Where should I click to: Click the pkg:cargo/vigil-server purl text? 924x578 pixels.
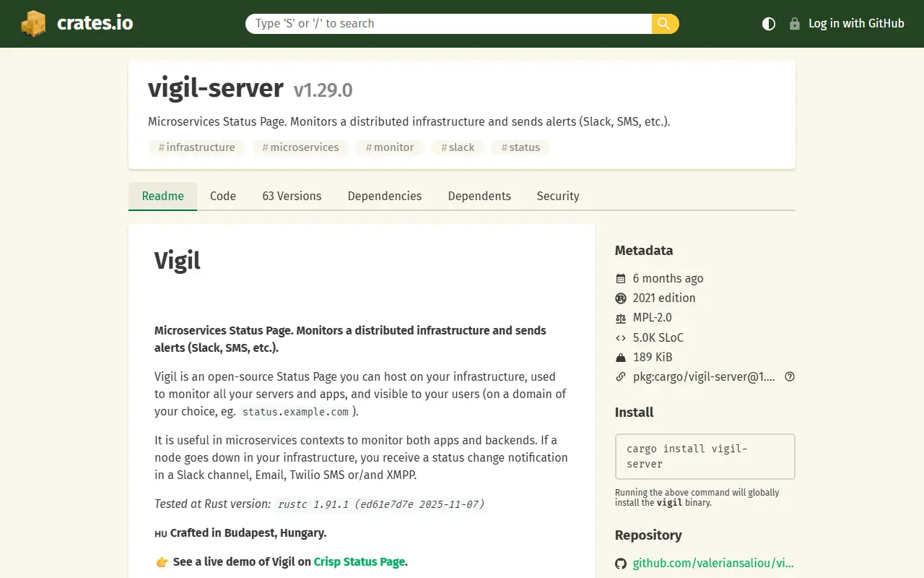point(704,376)
